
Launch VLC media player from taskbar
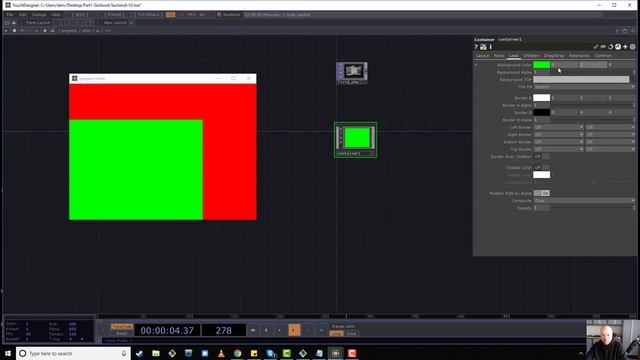221,353
